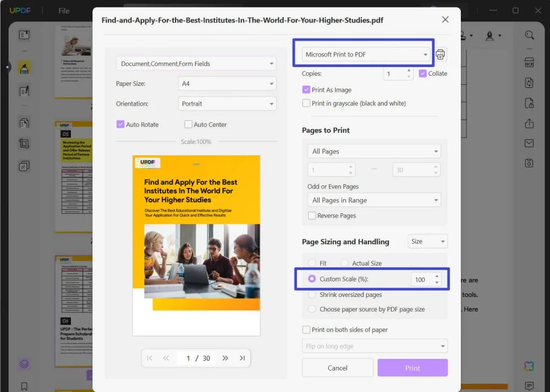550x392 pixels.
Task: Open Layers panel icon at bottom left
Action: click(x=24, y=364)
